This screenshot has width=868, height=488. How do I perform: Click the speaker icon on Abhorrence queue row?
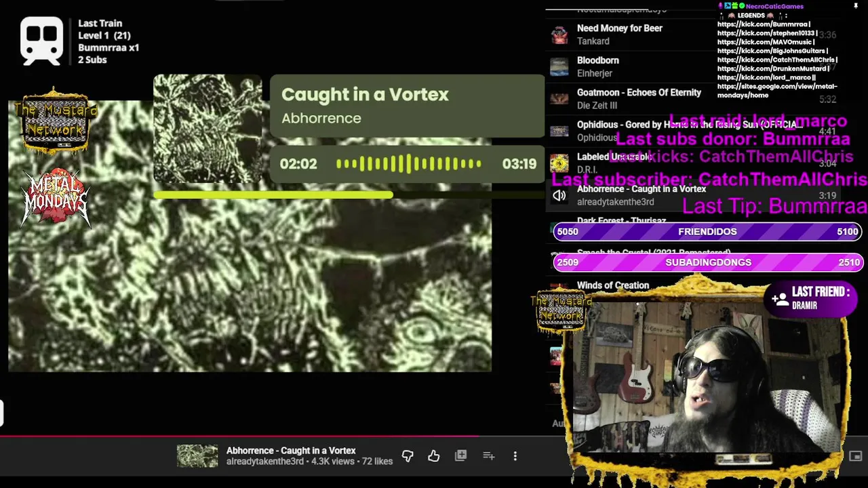pos(559,195)
